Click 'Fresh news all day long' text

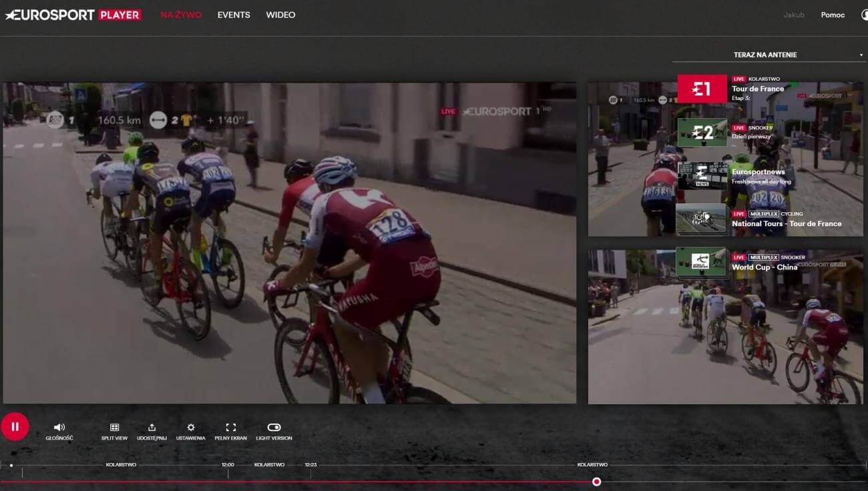(761, 181)
